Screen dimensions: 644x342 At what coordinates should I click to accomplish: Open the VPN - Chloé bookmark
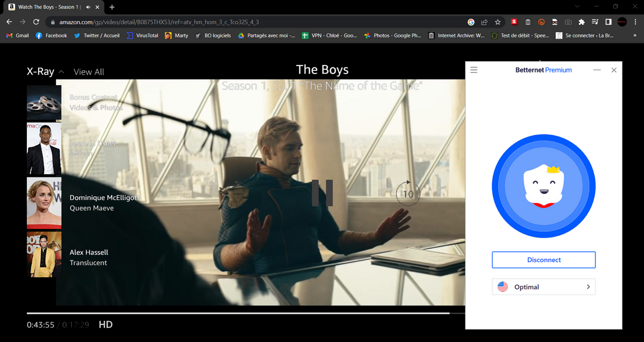pos(329,35)
